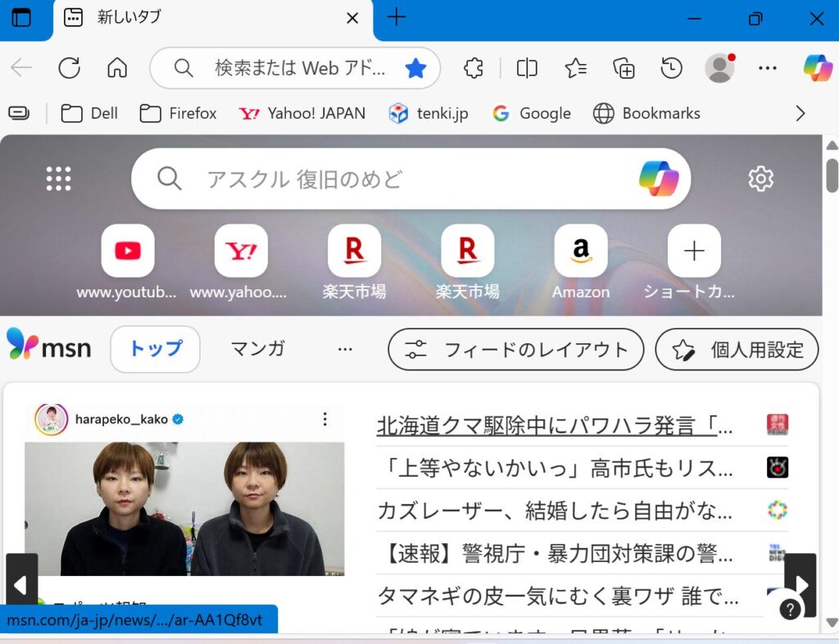Go to the home page icon

click(116, 68)
